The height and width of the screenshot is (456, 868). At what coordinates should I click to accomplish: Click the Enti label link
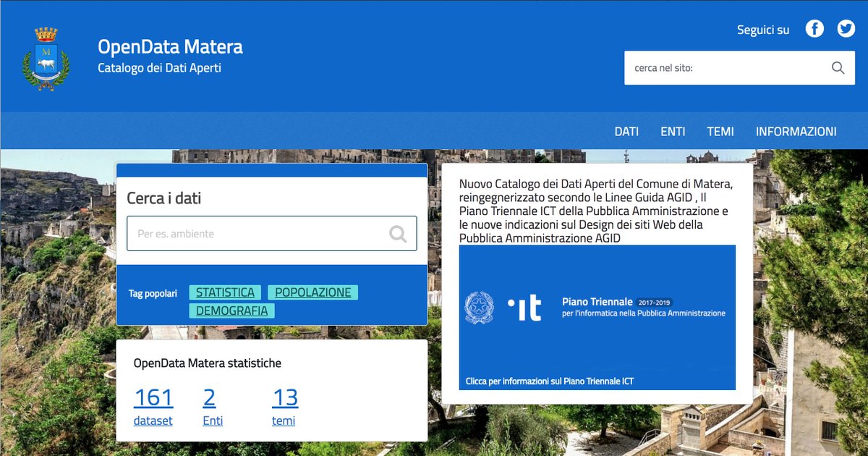click(213, 421)
